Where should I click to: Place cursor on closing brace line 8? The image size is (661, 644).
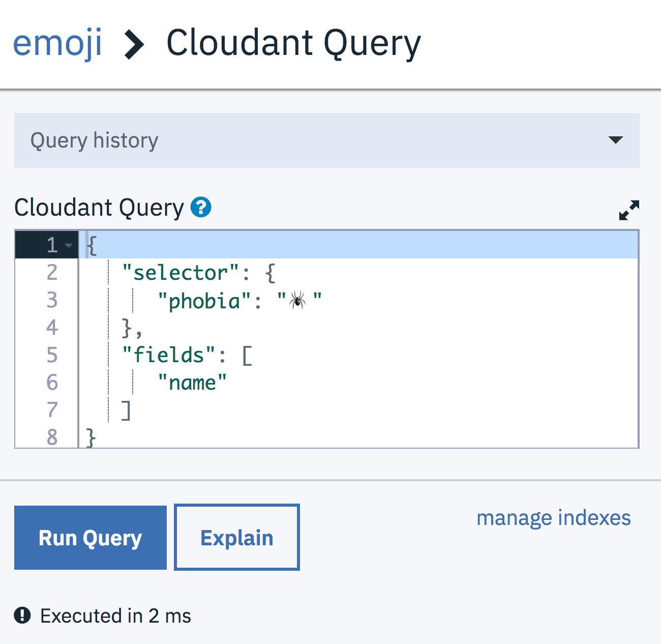pos(90,436)
